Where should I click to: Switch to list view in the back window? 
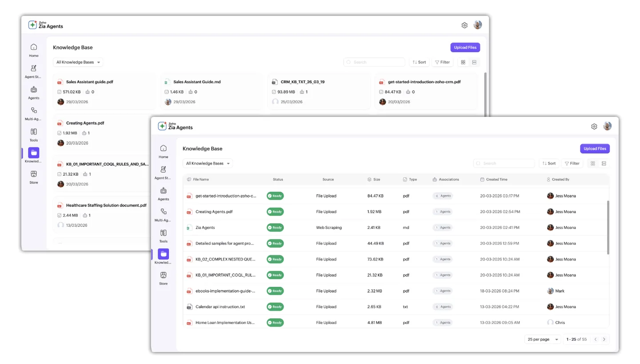pos(474,62)
